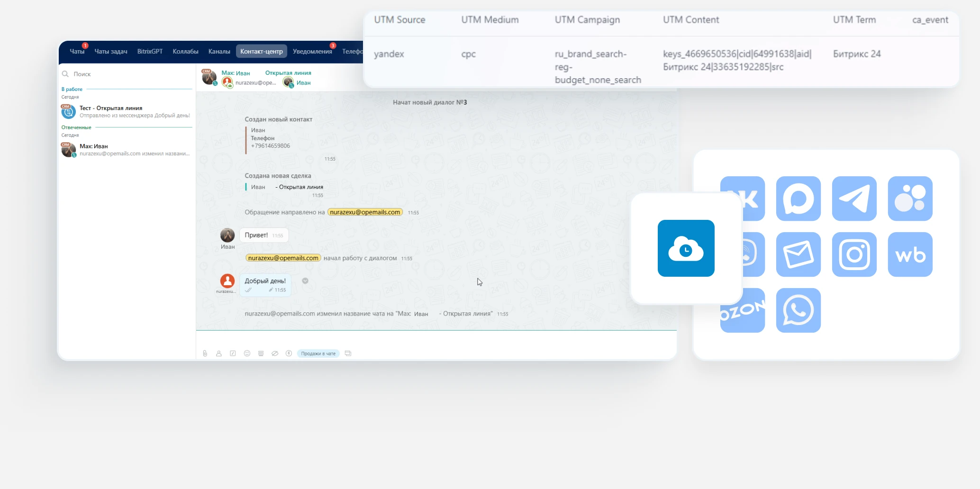Select the Telegram channel icon
This screenshot has width=980, height=489.
tap(854, 199)
